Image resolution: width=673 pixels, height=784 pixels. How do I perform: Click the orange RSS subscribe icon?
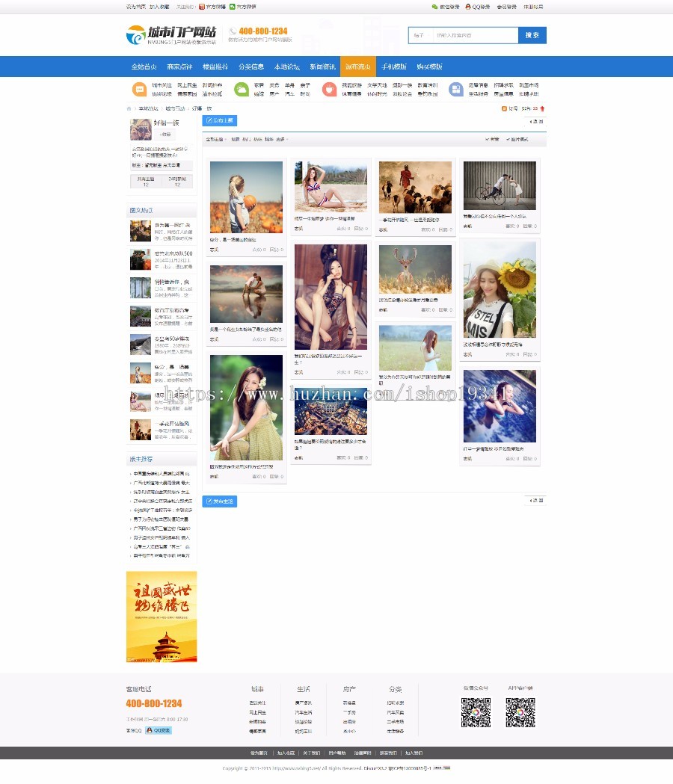point(504,108)
